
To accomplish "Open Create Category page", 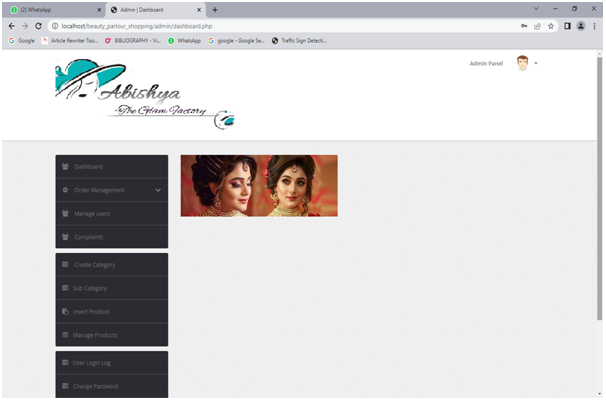I will point(112,265).
